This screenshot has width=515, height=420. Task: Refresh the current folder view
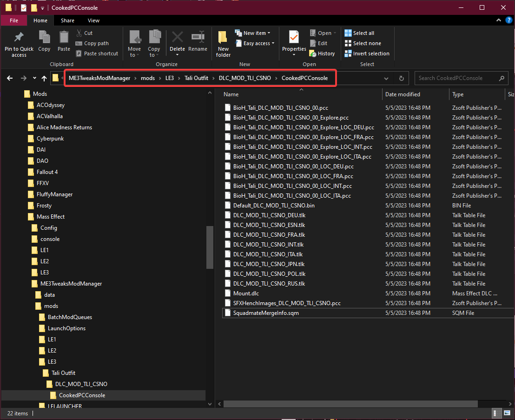tap(402, 78)
